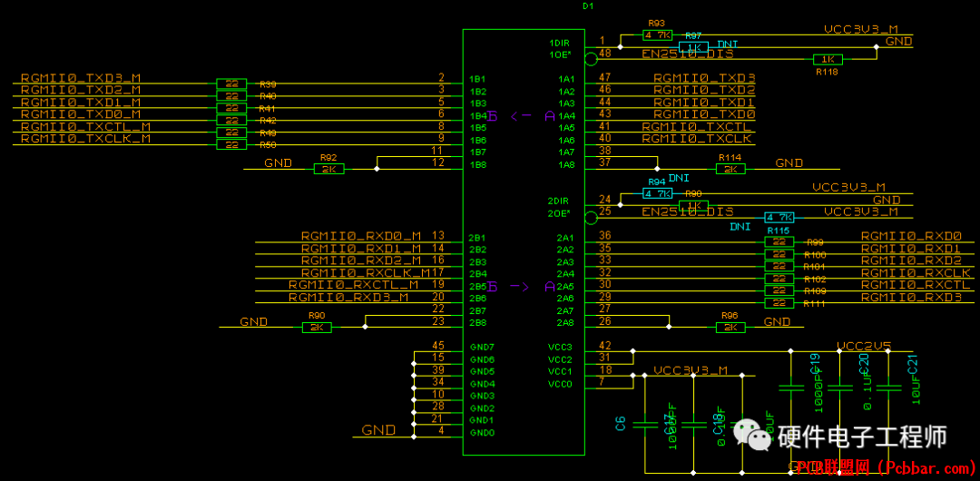Select the D1 component designator
Viewport: 980px width, 481px height.
587,5
